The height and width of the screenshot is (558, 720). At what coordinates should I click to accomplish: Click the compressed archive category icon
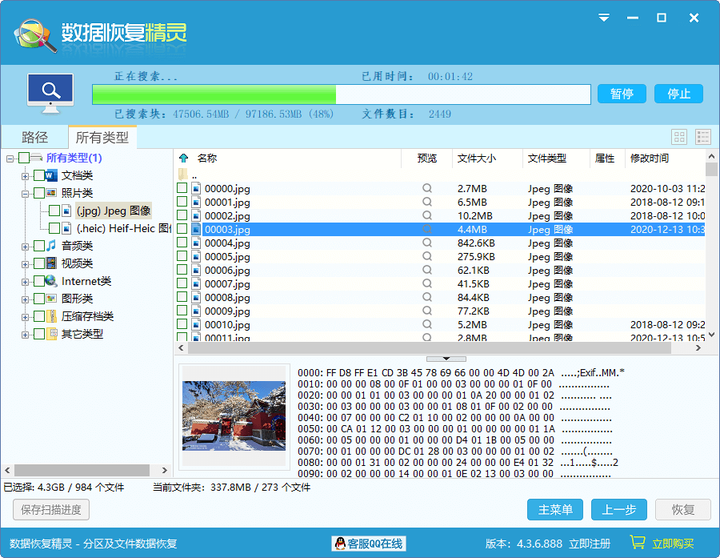pyautogui.click(x=51, y=316)
